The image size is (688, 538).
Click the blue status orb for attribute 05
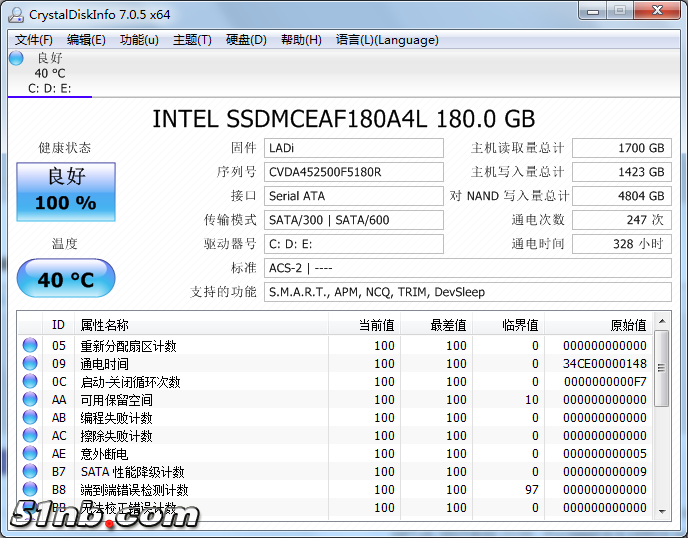(30, 346)
